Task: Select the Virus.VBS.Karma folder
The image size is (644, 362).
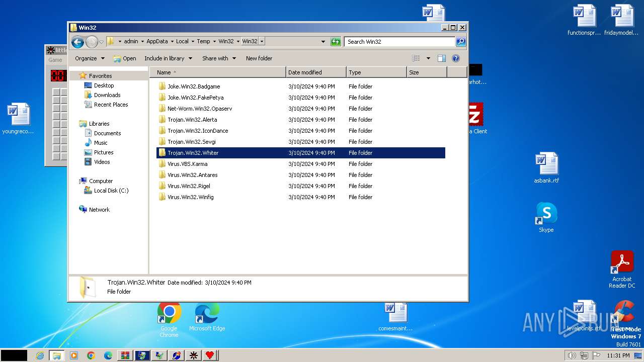Action: pyautogui.click(x=301, y=164)
